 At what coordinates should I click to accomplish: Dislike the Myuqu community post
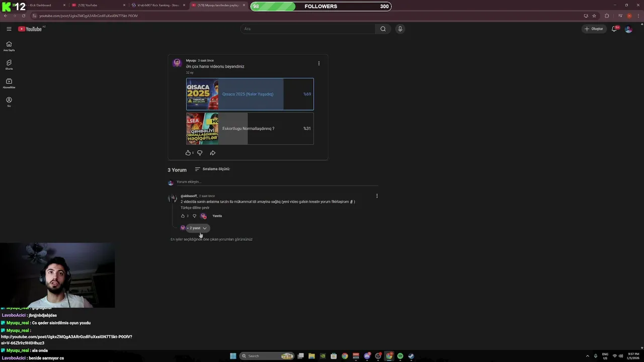point(200,153)
